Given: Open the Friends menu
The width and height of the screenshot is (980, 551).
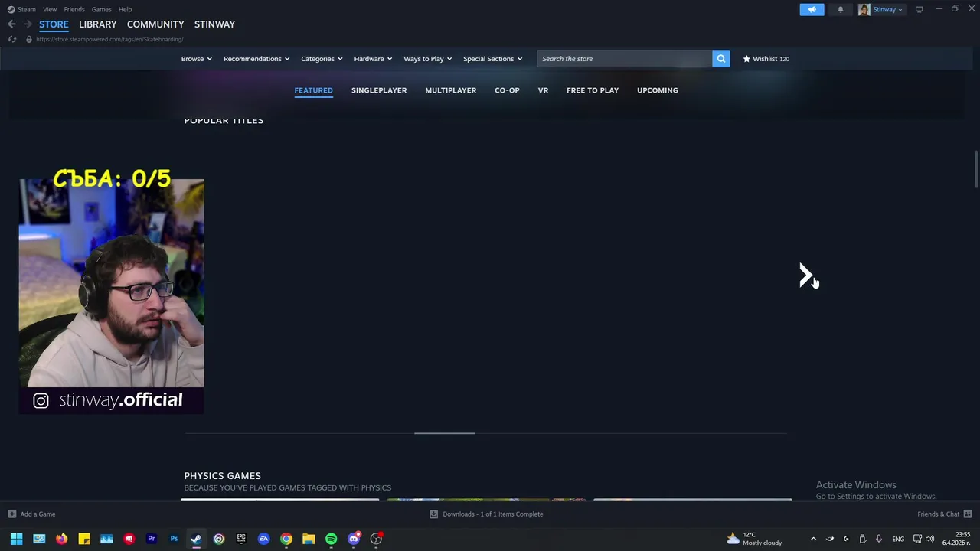Looking at the screenshot, I should tap(74, 9).
